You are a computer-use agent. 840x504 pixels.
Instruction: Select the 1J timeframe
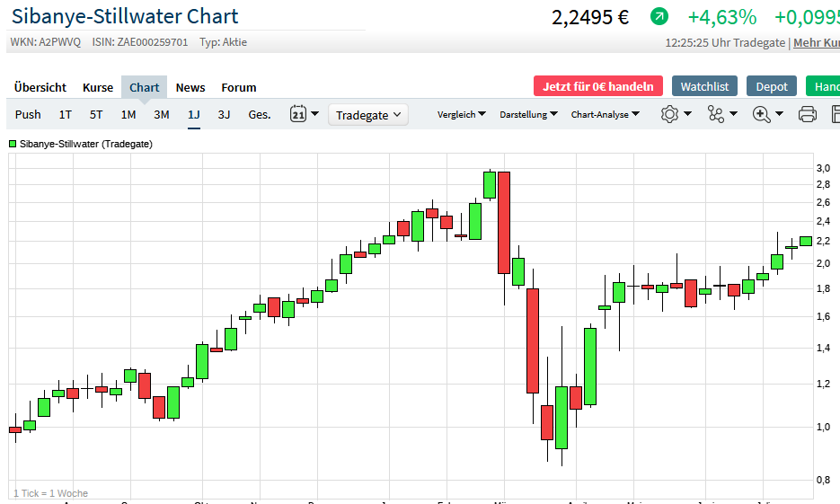pyautogui.click(x=194, y=114)
